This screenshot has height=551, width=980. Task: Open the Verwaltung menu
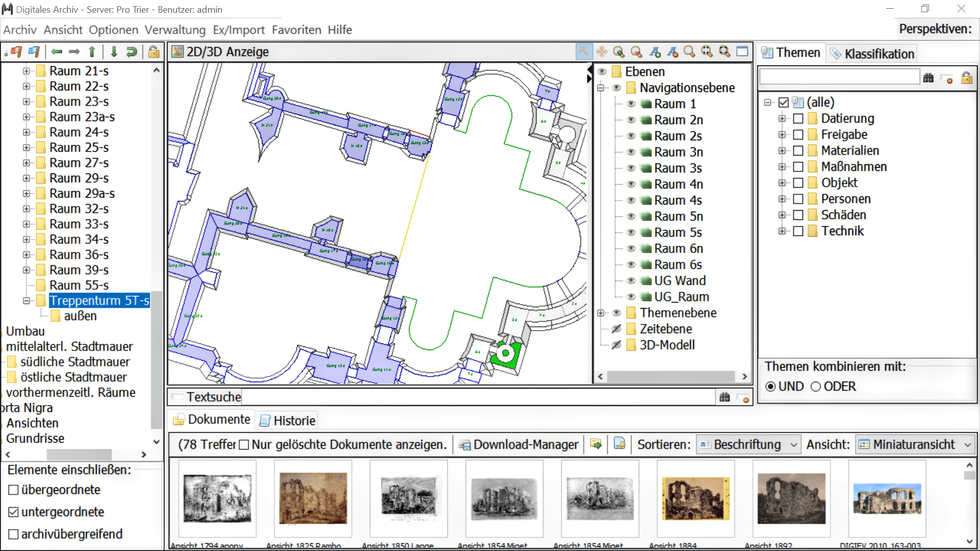(x=175, y=30)
